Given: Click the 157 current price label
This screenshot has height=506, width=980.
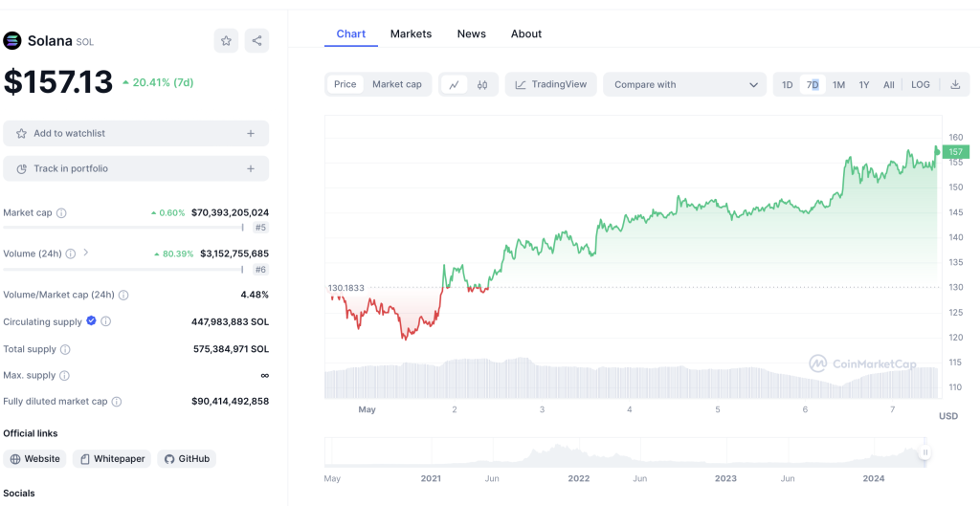Looking at the screenshot, I should pos(956,152).
